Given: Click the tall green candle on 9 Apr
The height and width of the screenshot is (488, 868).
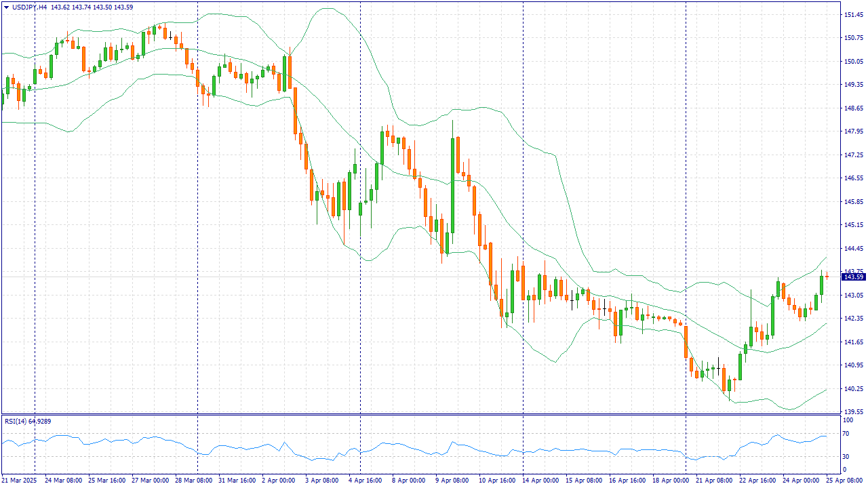Looking at the screenshot, I should point(452,183).
